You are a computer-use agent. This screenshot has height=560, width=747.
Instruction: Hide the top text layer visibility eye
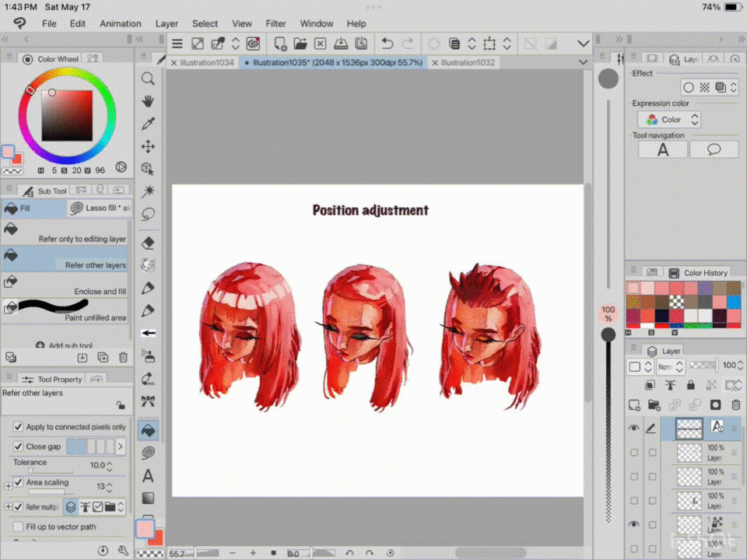point(634,428)
